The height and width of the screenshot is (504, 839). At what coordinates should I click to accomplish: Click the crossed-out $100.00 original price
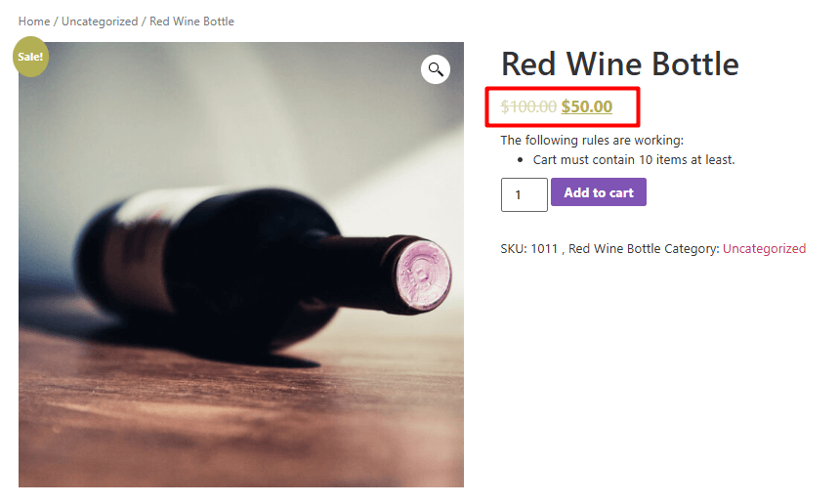(528, 107)
